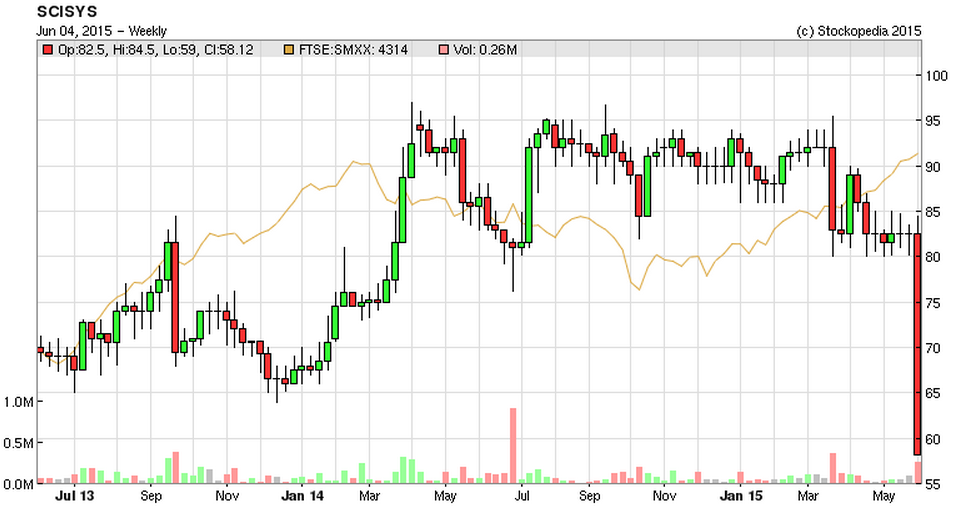Click the 1.0M volume axis label
957x521 pixels.
[x=18, y=402]
